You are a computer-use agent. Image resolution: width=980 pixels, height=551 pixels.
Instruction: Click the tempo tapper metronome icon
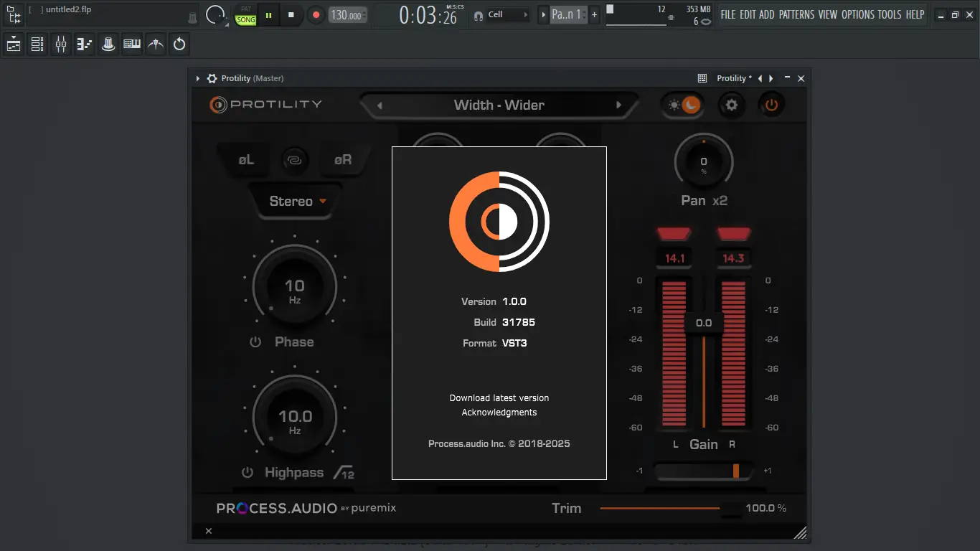coord(156,44)
